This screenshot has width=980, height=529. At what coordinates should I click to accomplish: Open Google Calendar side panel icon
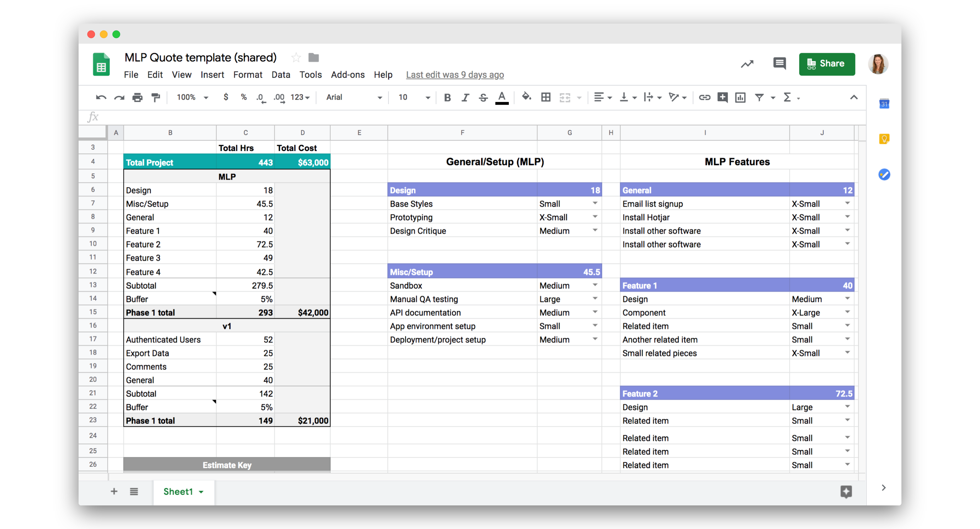click(x=884, y=103)
